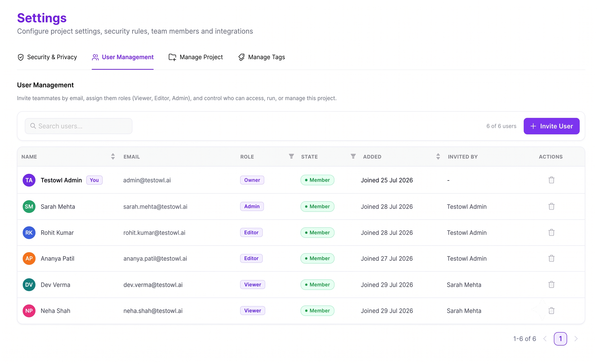Click the 1-6 of 6 pagination summary
597x364 pixels.
click(524, 339)
